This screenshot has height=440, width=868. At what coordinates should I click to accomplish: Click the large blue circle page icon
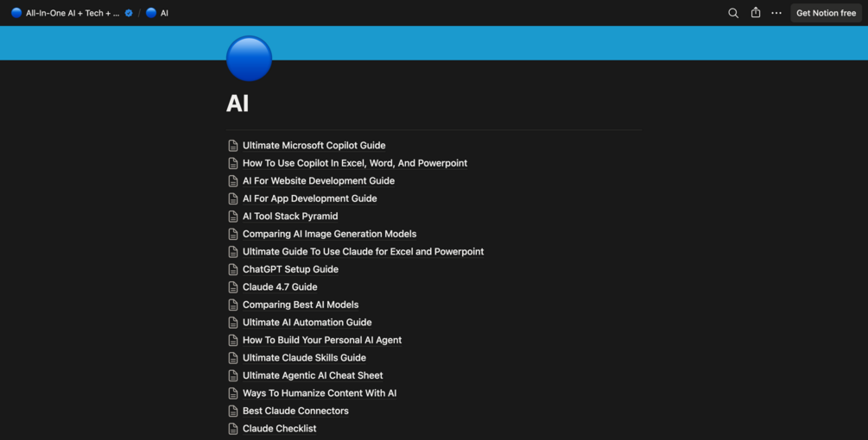click(x=249, y=59)
